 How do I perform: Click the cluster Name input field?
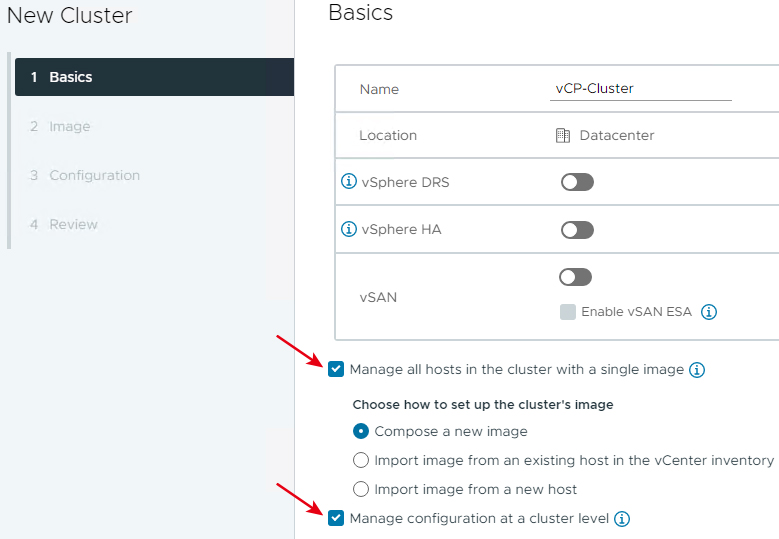[x=640, y=89]
